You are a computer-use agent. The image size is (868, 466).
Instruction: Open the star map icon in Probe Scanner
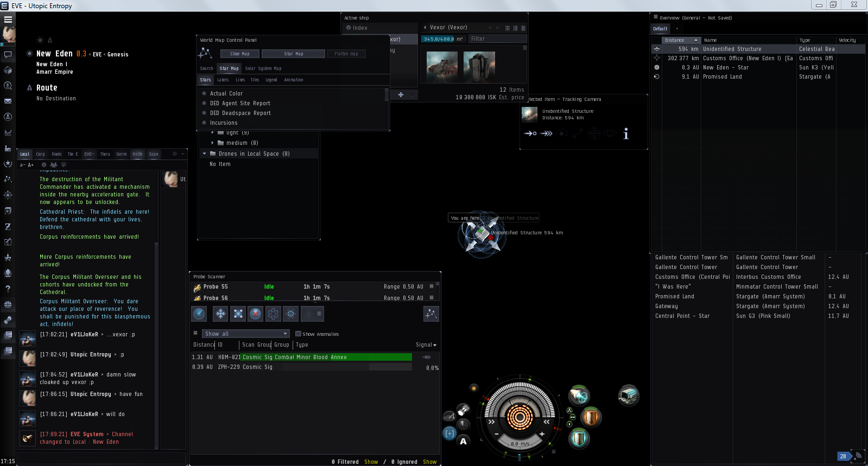[x=431, y=314]
